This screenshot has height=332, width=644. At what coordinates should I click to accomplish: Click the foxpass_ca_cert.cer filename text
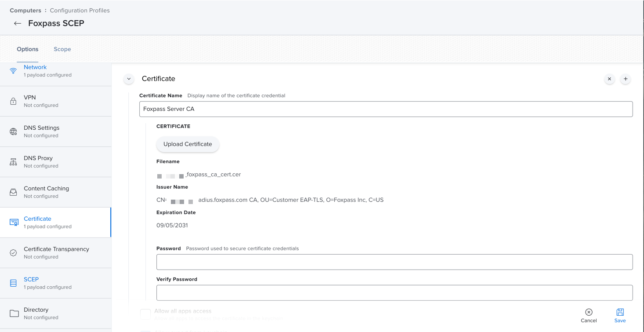213,175
